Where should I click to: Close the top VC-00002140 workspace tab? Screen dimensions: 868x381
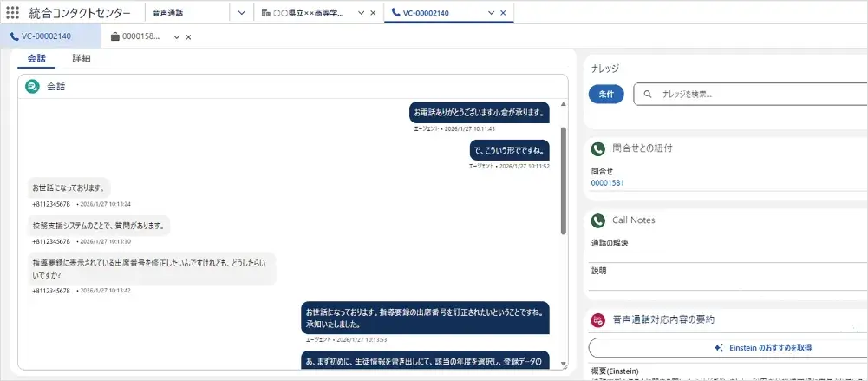click(503, 13)
